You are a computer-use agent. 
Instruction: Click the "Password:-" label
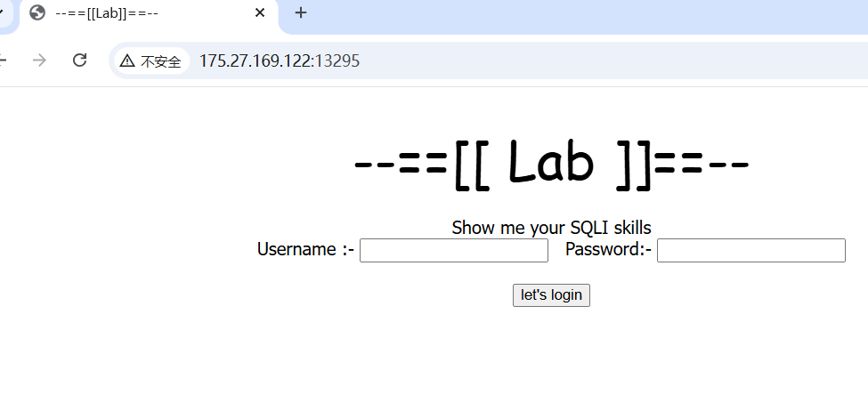coord(608,249)
